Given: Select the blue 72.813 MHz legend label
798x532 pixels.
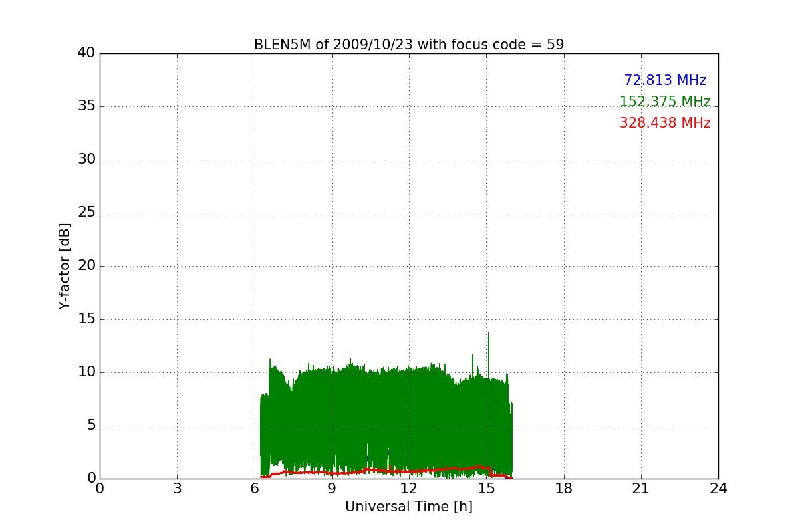Looking at the screenshot, I should click(665, 80).
